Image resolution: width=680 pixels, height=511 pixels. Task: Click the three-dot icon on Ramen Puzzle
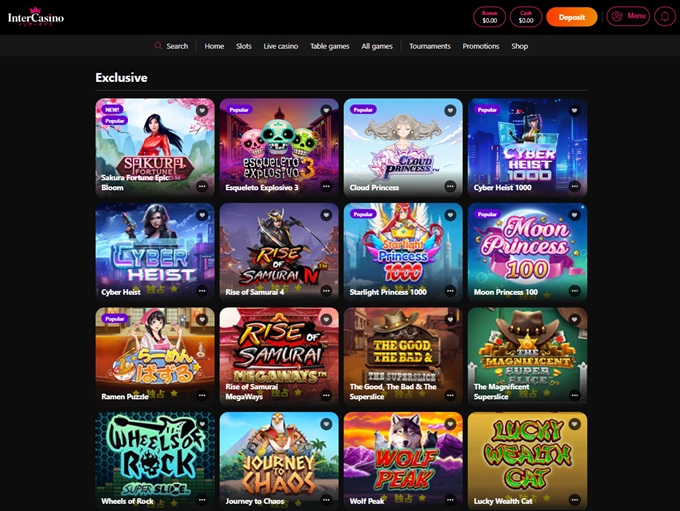click(202, 396)
